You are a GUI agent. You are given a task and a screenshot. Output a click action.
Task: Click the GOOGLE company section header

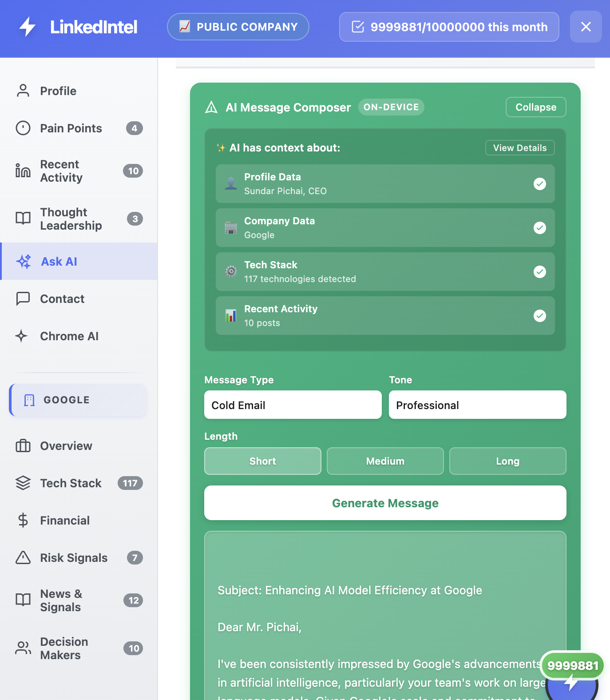[x=78, y=400]
